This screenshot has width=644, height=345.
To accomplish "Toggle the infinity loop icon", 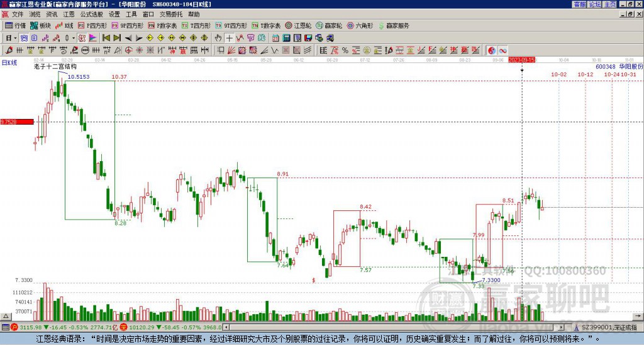I will [x=502, y=50].
